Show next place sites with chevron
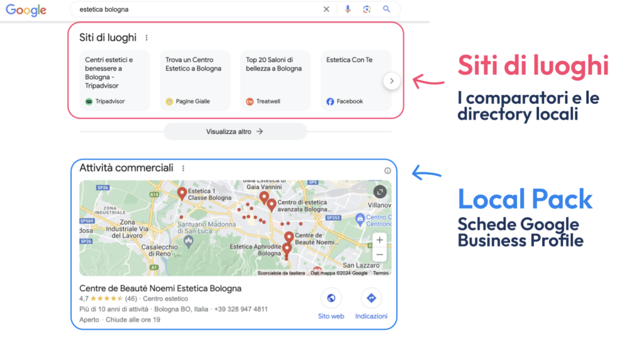The height and width of the screenshot is (341, 644). coord(392,81)
